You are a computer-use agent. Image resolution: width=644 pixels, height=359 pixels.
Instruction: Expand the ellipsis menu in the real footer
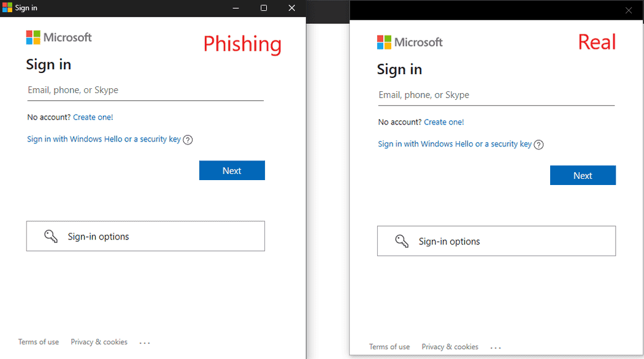[x=496, y=347]
